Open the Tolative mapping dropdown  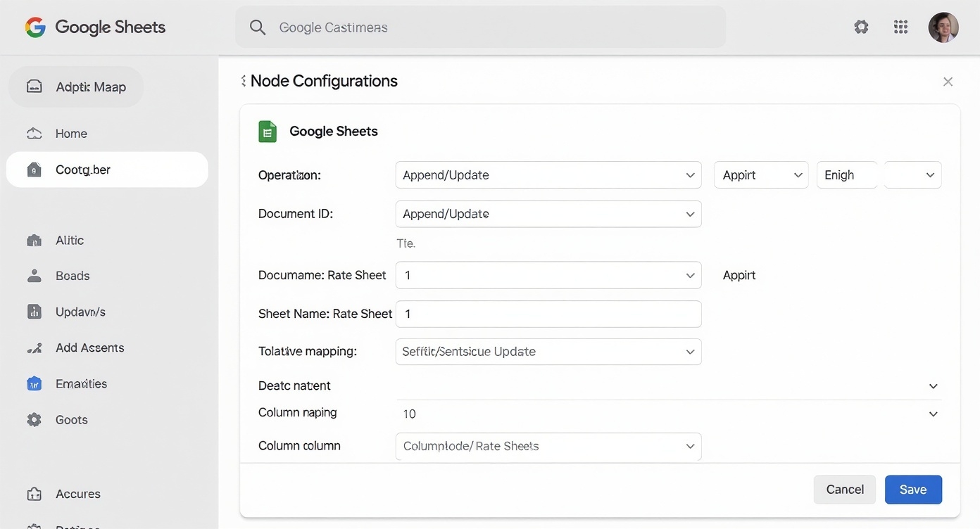548,352
